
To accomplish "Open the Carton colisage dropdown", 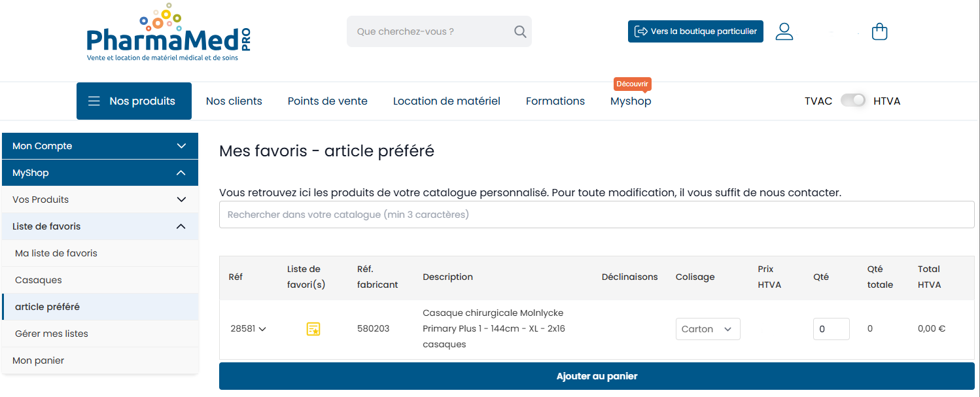I will coord(707,329).
